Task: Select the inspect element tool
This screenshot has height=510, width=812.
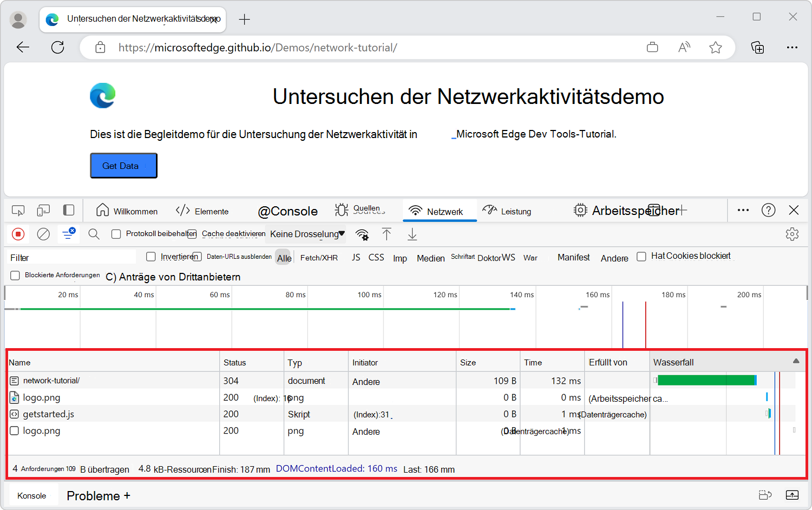Action: tap(18, 210)
